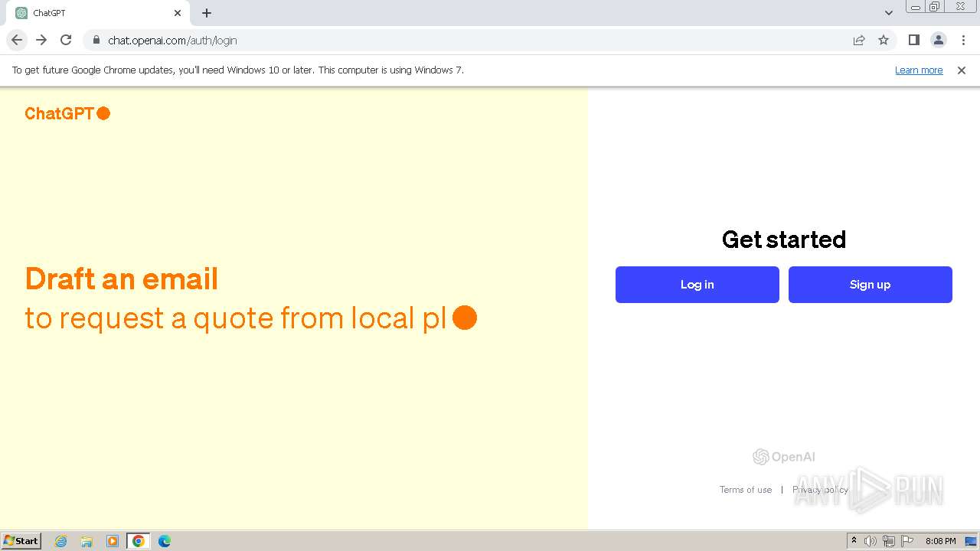This screenshot has height=551, width=980.
Task: Click the OpenAI logo in footer
Action: (784, 457)
